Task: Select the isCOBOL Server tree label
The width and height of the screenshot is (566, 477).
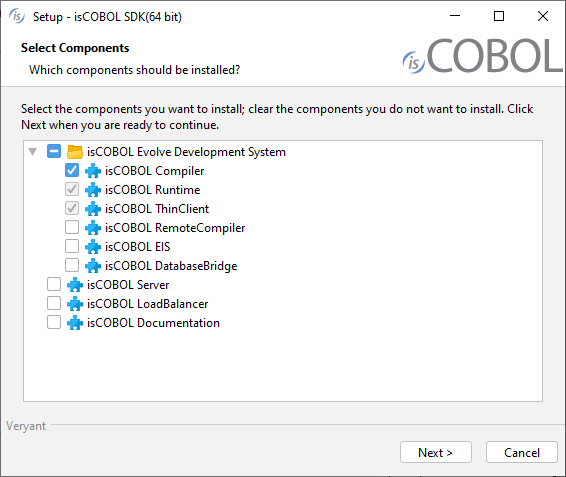Action: point(128,285)
